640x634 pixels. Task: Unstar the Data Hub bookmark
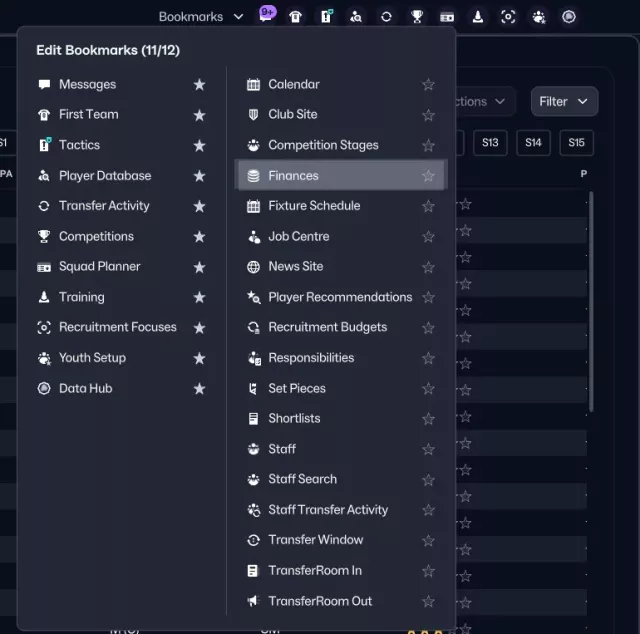[x=199, y=388]
